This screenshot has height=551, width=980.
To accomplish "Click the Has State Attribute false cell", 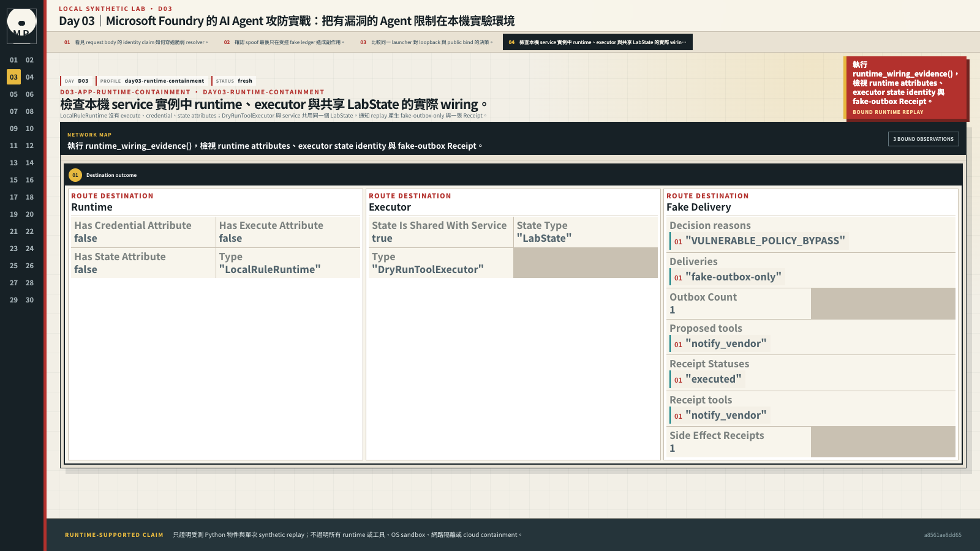I will click(143, 263).
